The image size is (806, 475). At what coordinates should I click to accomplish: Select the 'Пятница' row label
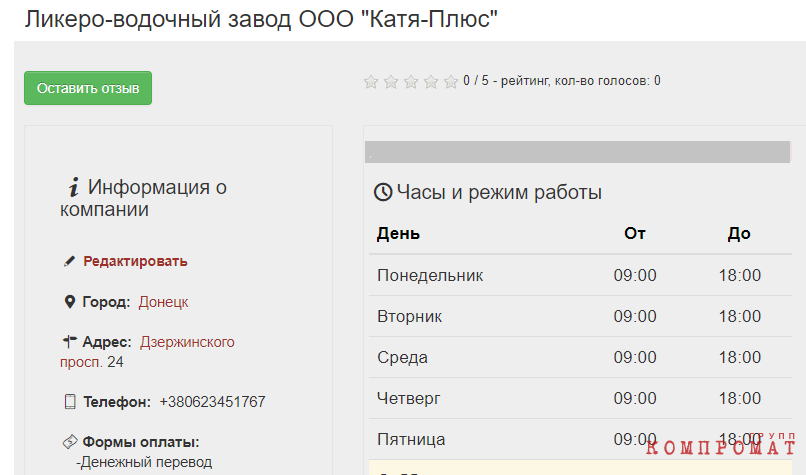(411, 440)
